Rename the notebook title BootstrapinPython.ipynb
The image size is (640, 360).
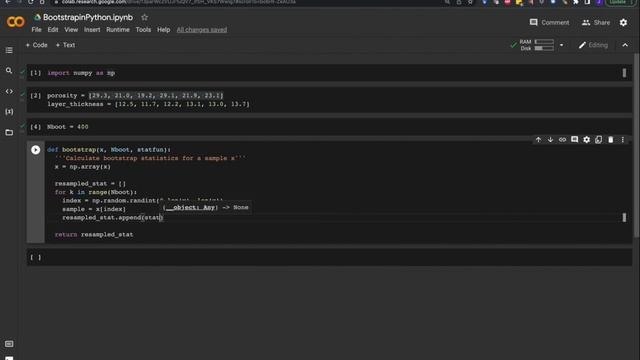pyautogui.click(x=88, y=18)
